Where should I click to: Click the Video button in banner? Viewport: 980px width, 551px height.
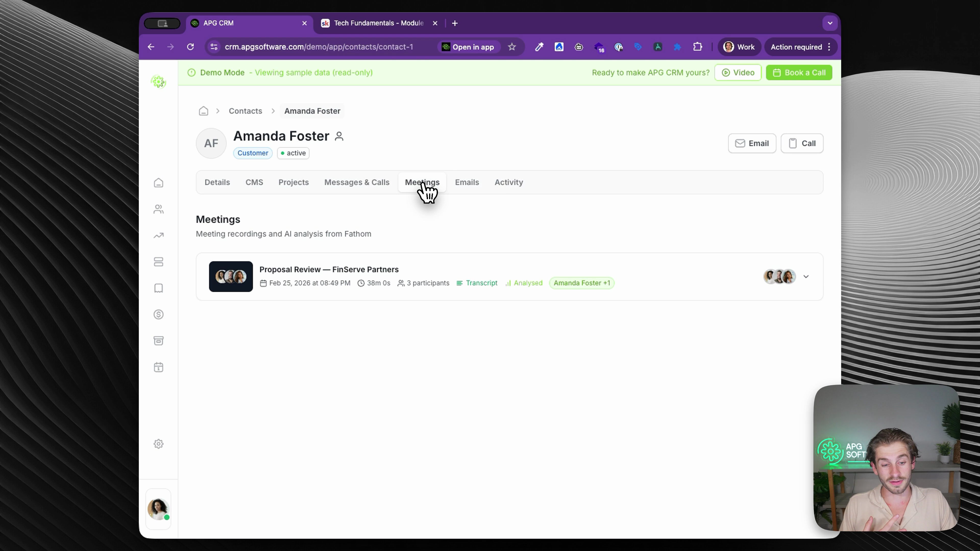tap(738, 73)
